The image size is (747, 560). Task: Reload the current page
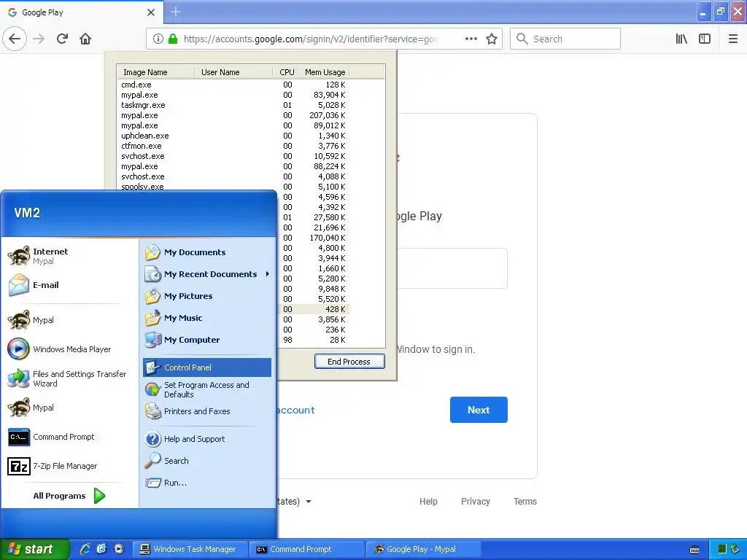click(63, 39)
